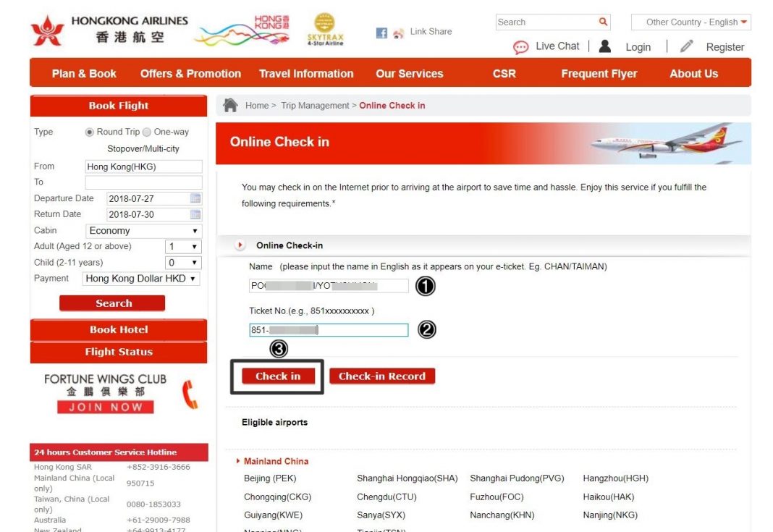Open the Hong Kong brand ribbon logo
The height and width of the screenshot is (532, 773).
coord(242,30)
